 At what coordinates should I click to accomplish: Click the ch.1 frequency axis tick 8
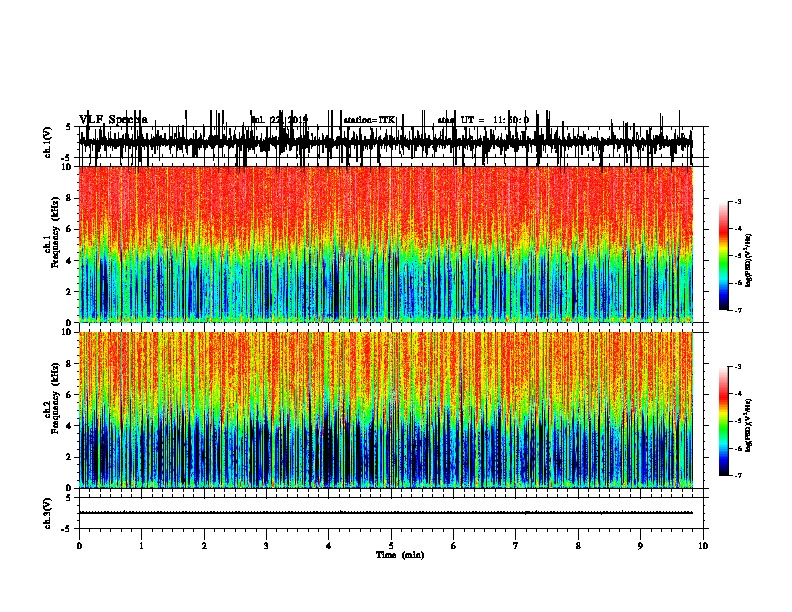point(70,198)
